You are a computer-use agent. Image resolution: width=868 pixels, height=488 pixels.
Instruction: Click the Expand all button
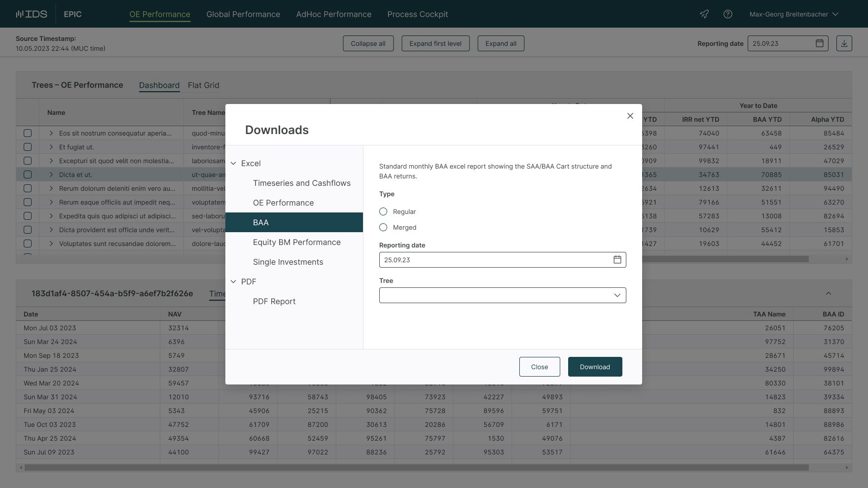pos(501,43)
